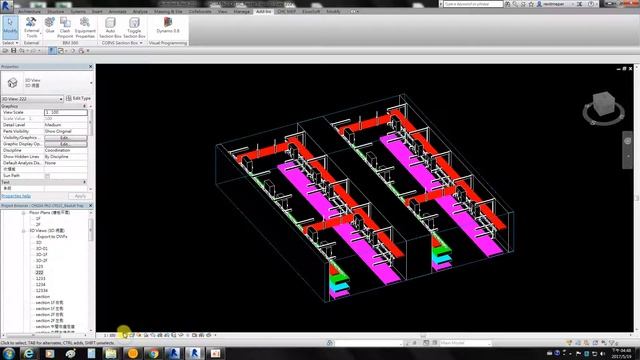Select the 12334 view in browser
Image resolution: width=640 pixels, height=360 pixels.
[x=42, y=290]
